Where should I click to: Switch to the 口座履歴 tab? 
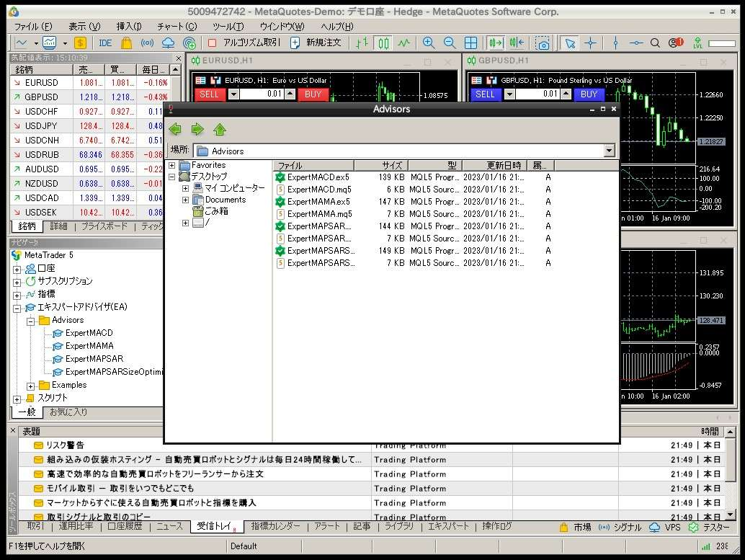point(125,526)
